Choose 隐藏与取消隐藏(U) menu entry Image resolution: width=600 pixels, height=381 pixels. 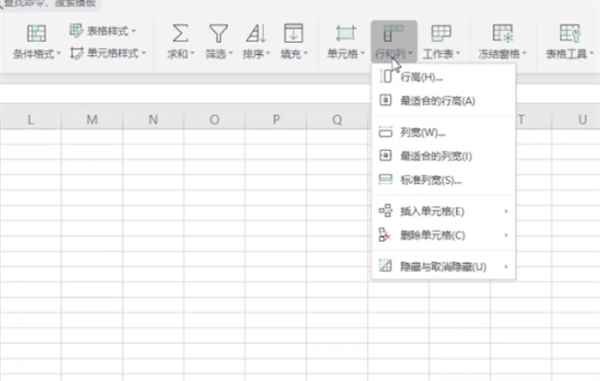click(443, 266)
